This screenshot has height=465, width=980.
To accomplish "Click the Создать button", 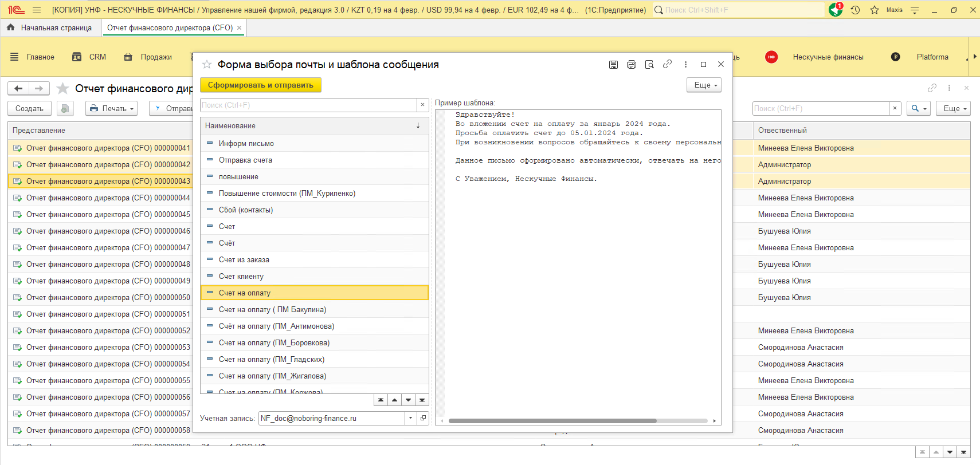I will [29, 108].
